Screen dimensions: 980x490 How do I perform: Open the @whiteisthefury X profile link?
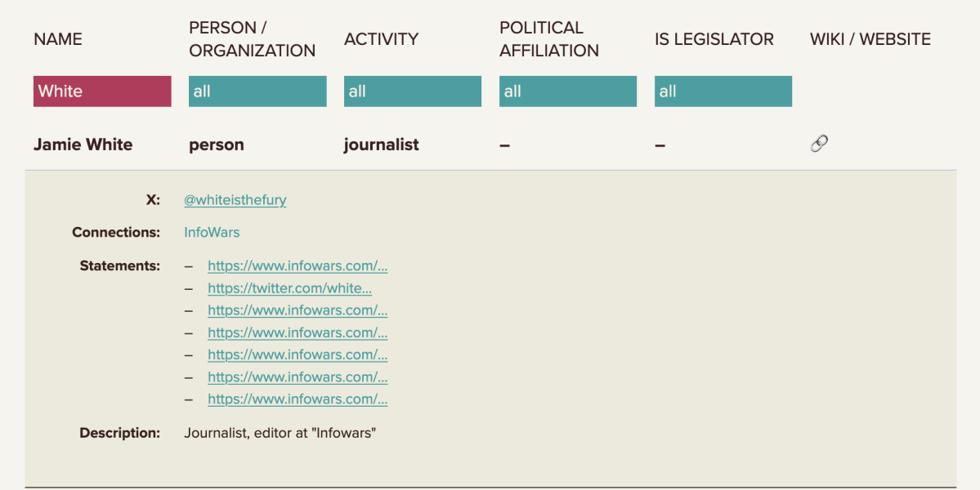pyautogui.click(x=235, y=199)
